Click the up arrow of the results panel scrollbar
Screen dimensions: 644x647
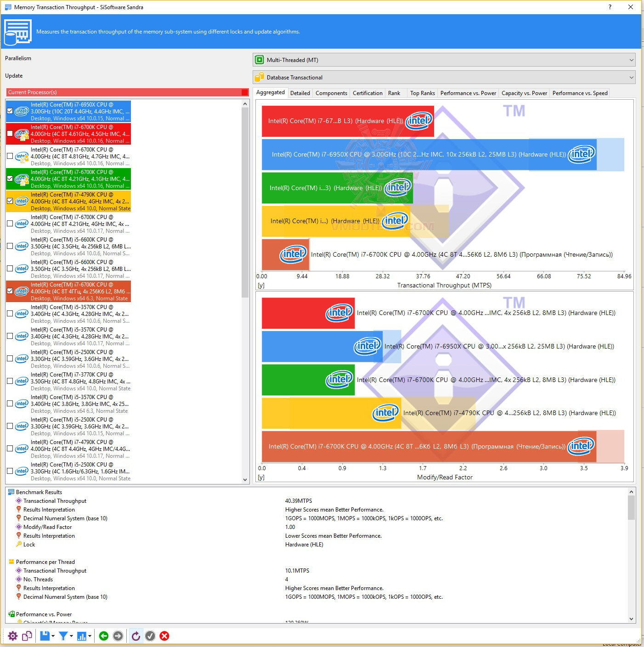632,492
